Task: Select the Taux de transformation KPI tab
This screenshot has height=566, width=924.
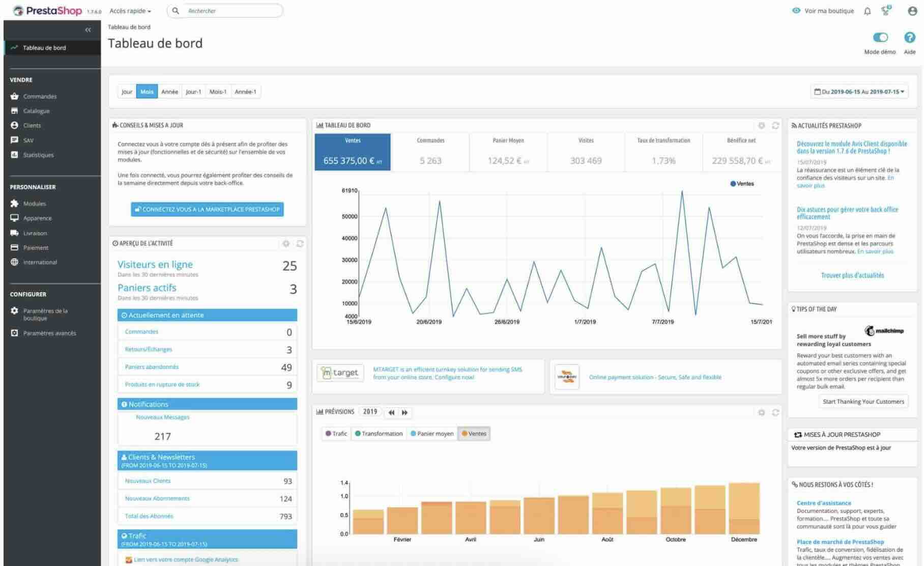Action: 663,152
